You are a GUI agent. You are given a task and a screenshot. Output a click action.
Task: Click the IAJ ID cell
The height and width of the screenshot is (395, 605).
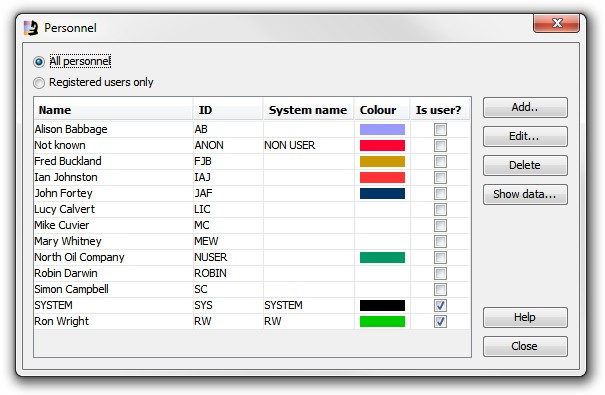[x=228, y=177]
